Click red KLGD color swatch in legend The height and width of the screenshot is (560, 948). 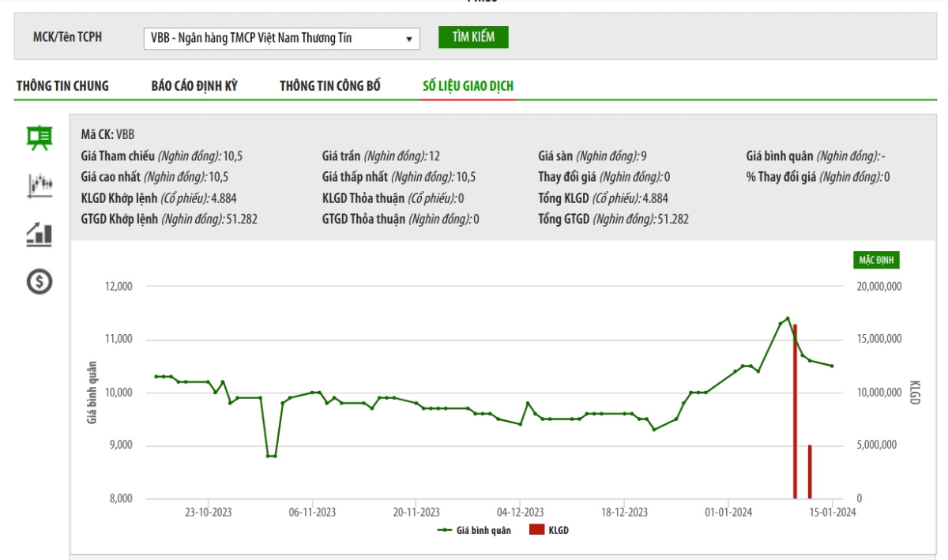pyautogui.click(x=536, y=530)
